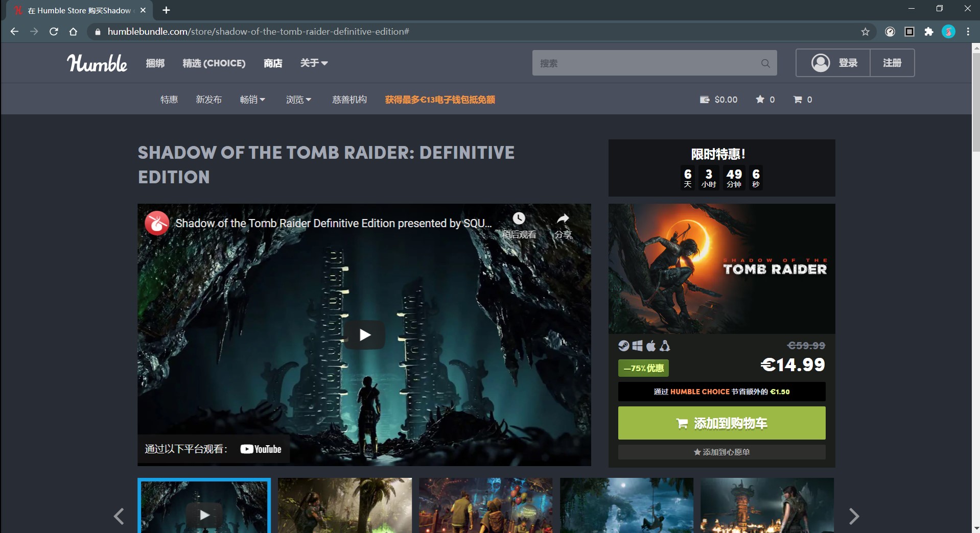Click the game title heading
The height and width of the screenshot is (533, 980).
pos(326,165)
